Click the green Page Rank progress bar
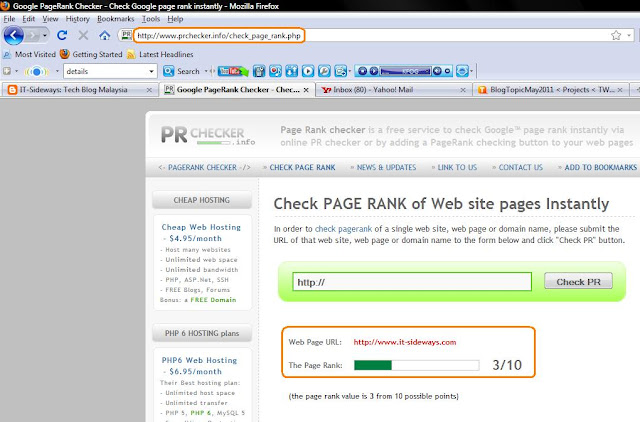Screen dimensions: 640x422 tap(417, 365)
